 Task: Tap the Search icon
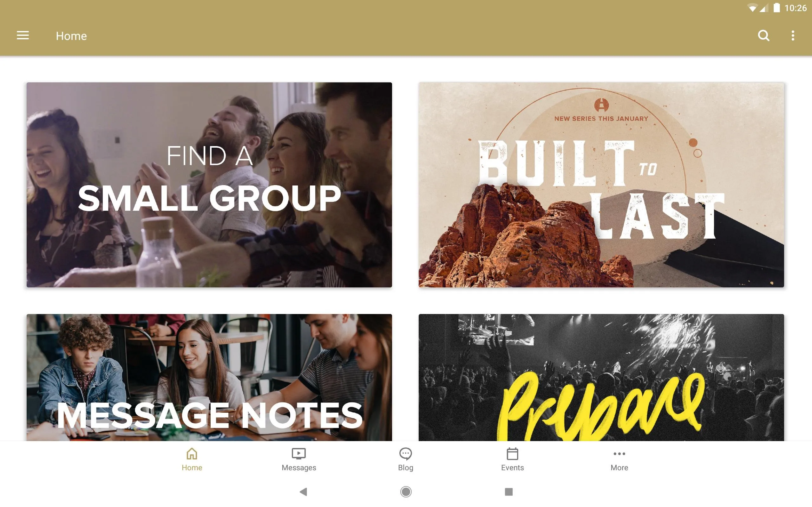click(764, 36)
